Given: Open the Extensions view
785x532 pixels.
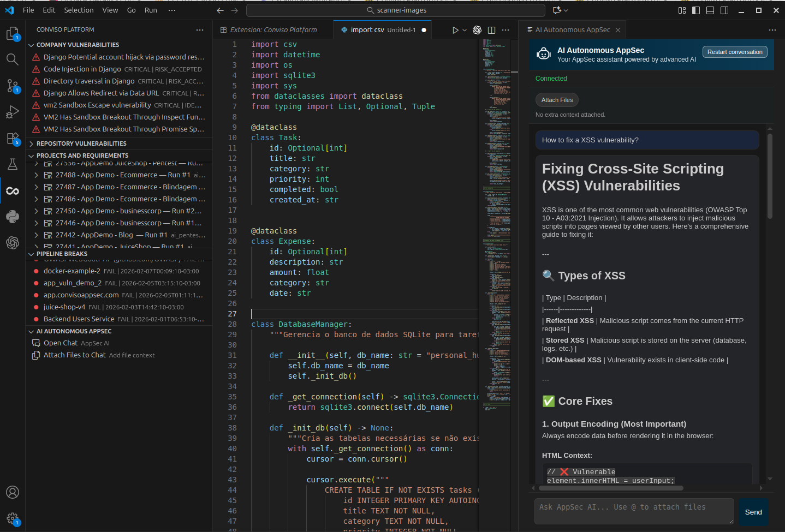Looking at the screenshot, I should coord(13,138).
